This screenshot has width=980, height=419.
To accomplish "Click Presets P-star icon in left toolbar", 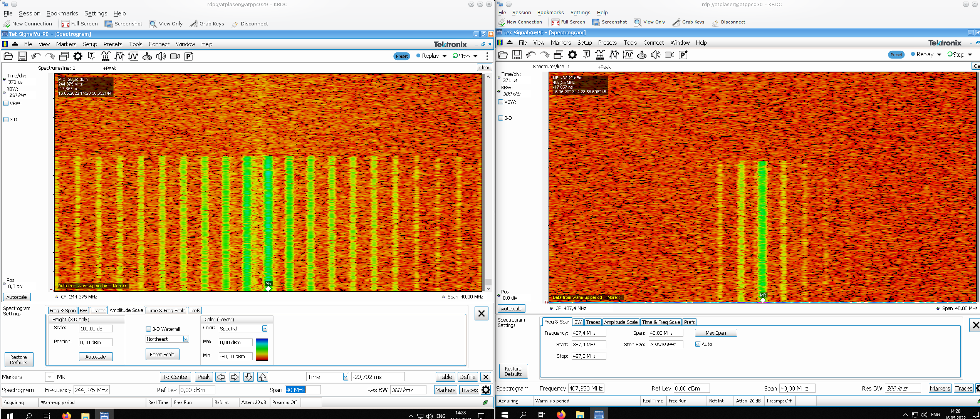I will (189, 56).
